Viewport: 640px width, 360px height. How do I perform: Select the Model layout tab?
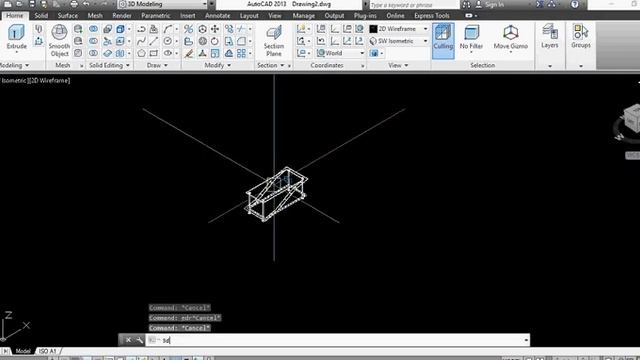pos(23,351)
